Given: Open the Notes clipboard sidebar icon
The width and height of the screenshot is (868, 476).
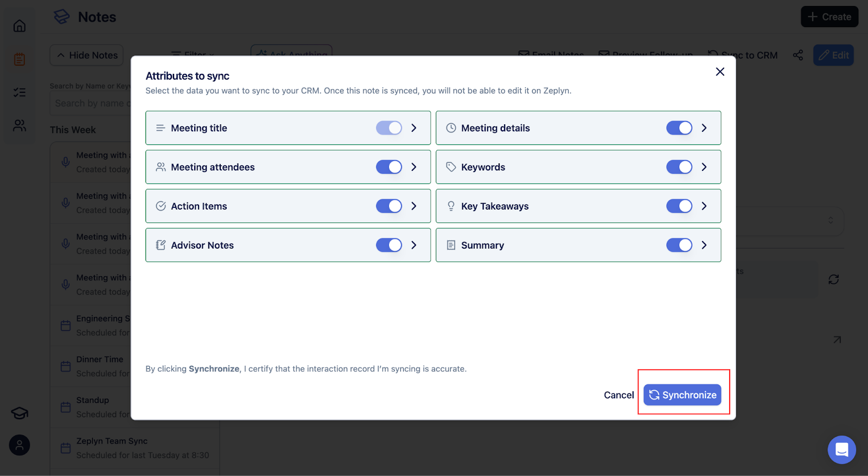Looking at the screenshot, I should pyautogui.click(x=20, y=59).
